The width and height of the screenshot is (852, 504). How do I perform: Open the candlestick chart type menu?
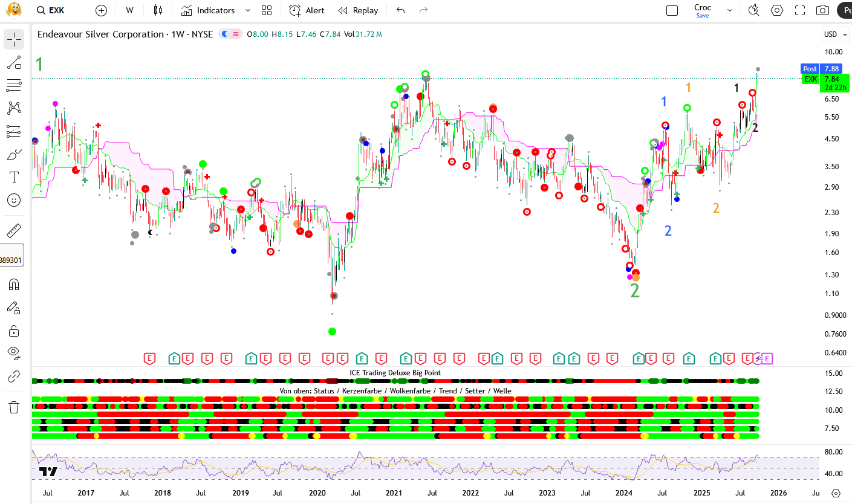[158, 10]
